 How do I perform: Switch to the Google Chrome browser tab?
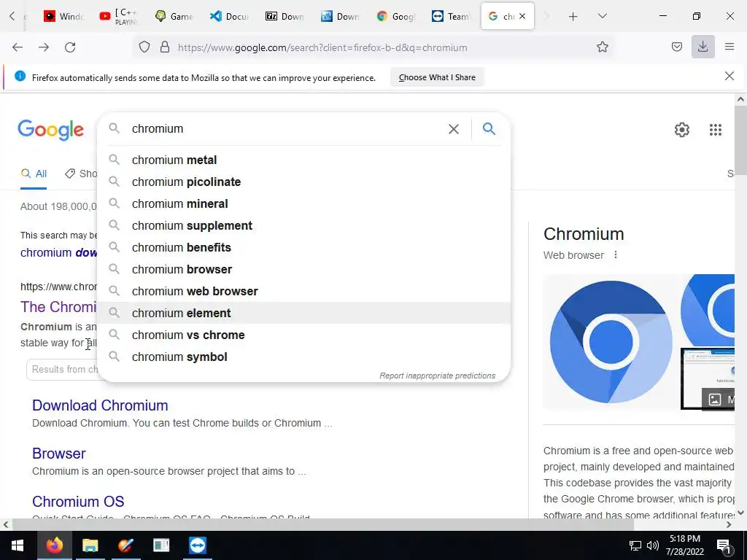[x=396, y=16]
